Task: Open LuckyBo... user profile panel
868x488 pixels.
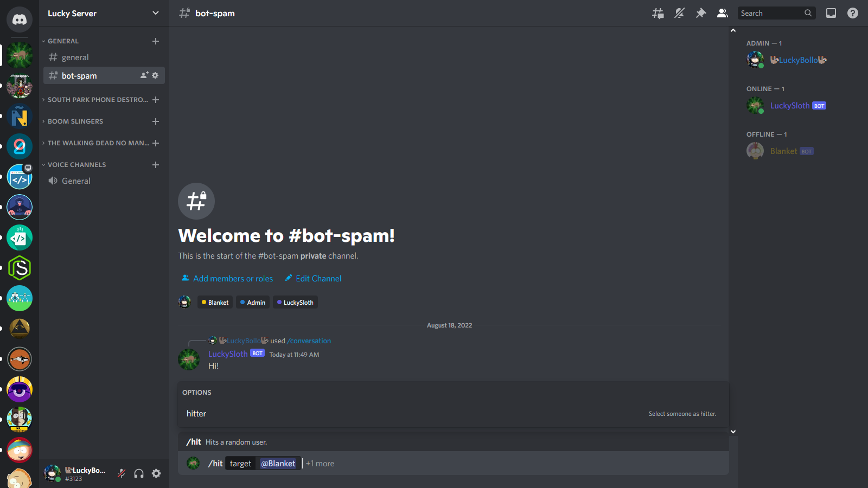Action: coord(76,473)
